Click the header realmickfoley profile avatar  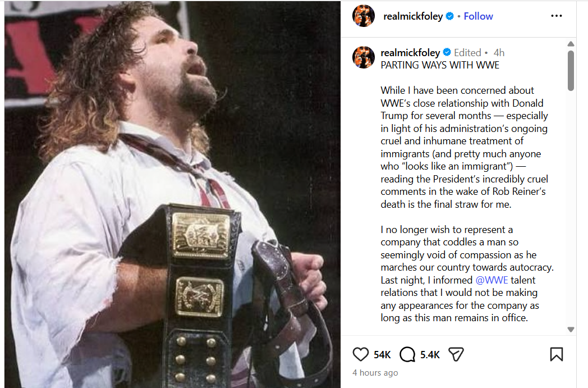pyautogui.click(x=363, y=16)
